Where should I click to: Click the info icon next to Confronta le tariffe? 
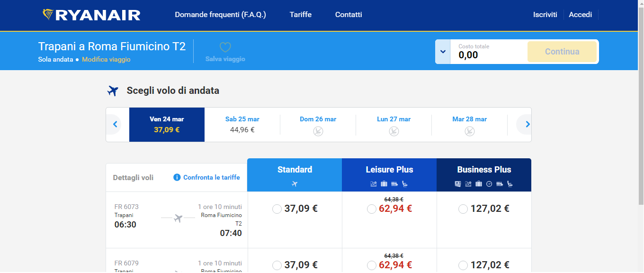[x=177, y=177]
